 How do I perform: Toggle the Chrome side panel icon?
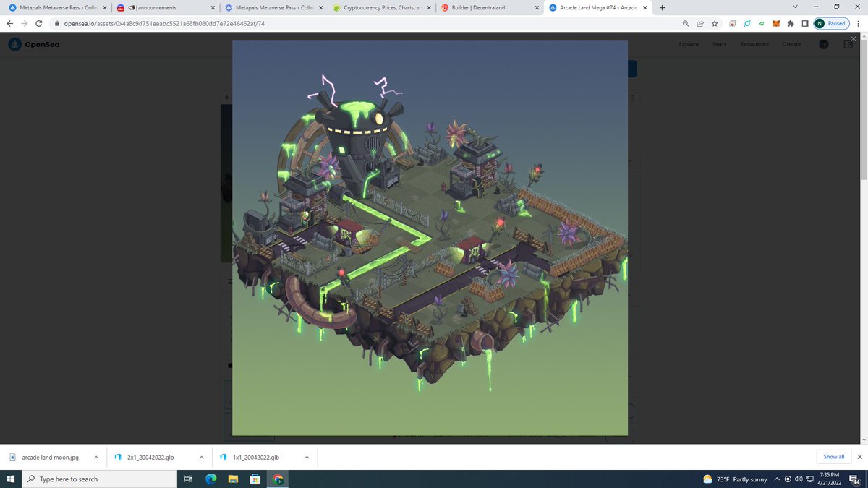click(x=805, y=23)
